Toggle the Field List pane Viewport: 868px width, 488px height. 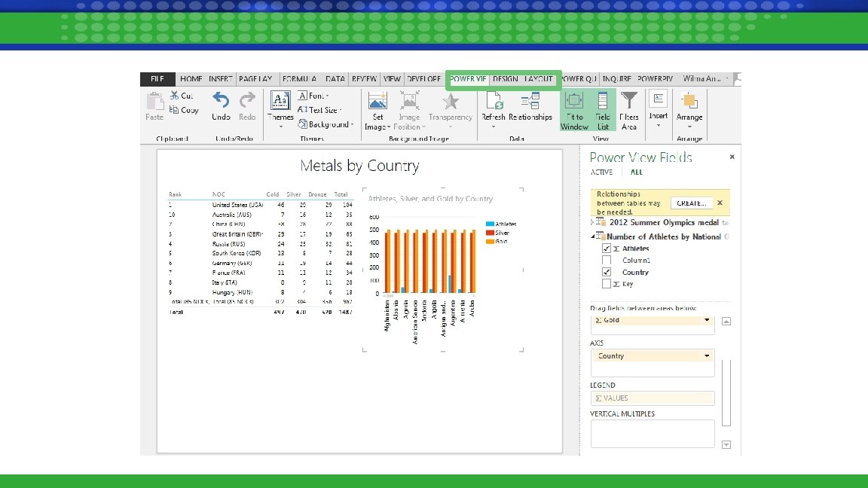(602, 111)
